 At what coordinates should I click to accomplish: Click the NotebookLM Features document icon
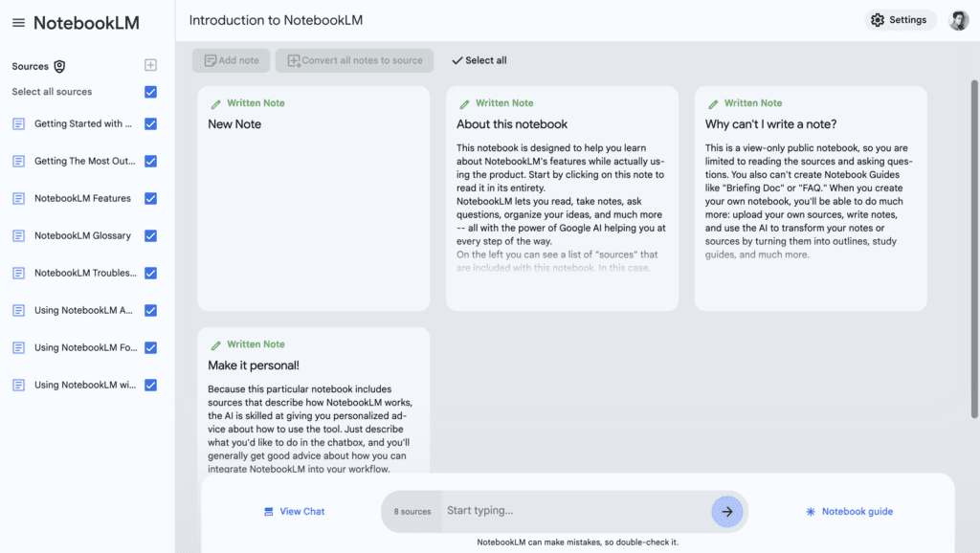pos(19,199)
